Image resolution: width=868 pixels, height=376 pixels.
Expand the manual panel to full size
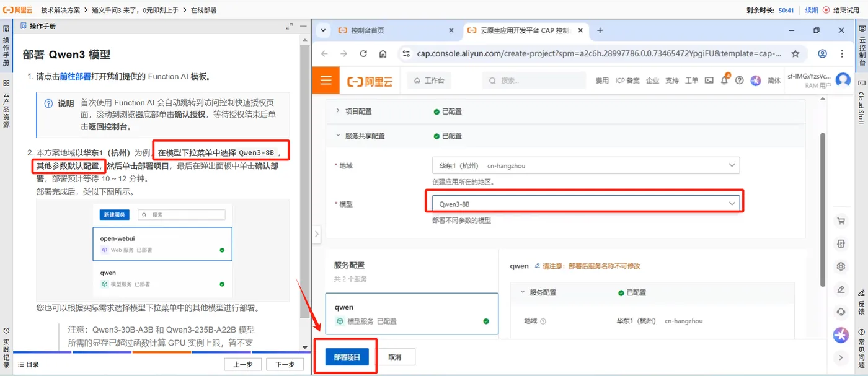pyautogui.click(x=289, y=26)
